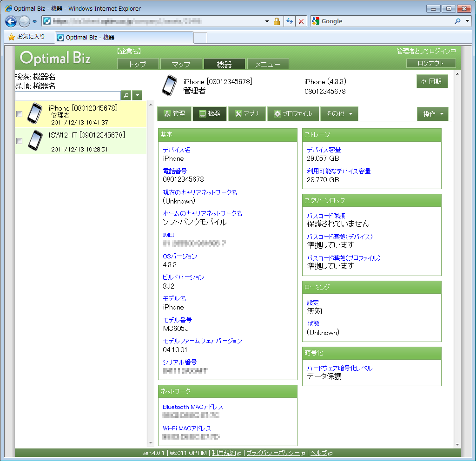Click the iPhone thumbnail in device list
Screen dimensions: 476x461
[x=34, y=113]
